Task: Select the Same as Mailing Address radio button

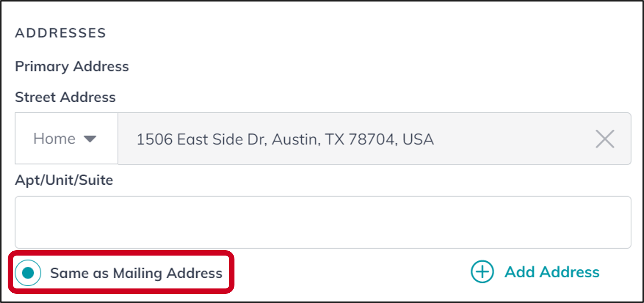Action: [x=28, y=273]
